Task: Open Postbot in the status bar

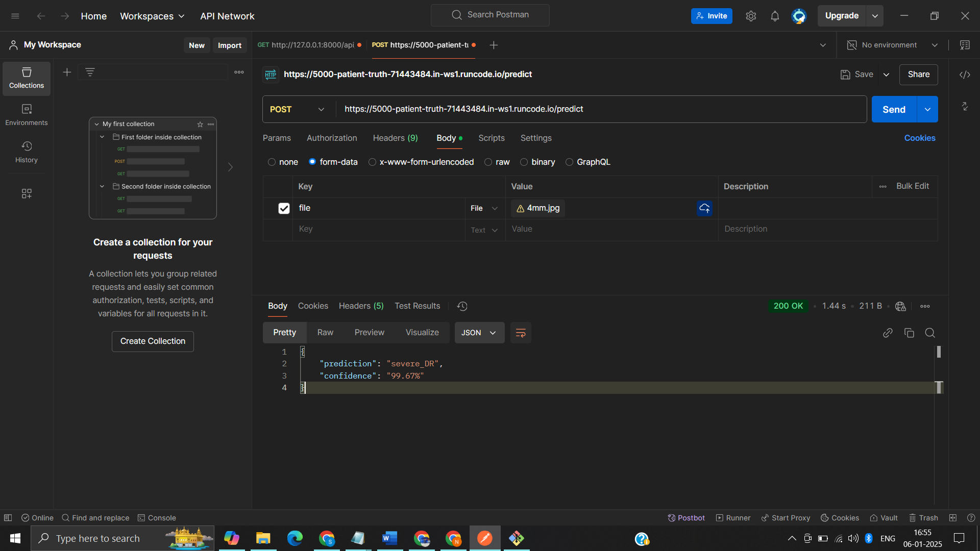Action: (x=686, y=518)
